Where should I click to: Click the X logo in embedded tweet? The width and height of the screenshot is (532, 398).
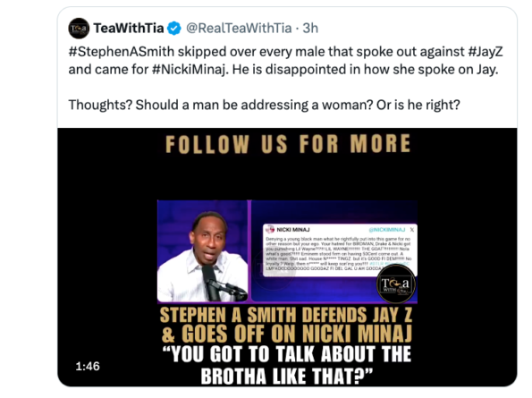coord(412,230)
